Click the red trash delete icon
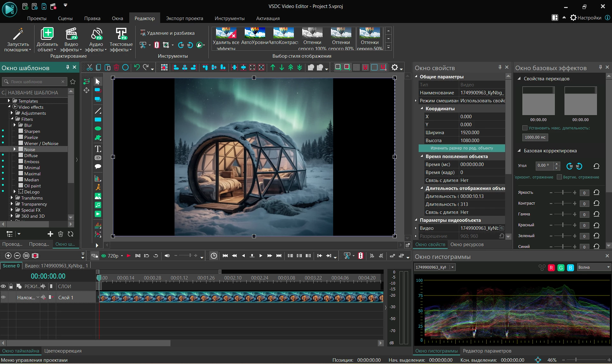 [116, 67]
